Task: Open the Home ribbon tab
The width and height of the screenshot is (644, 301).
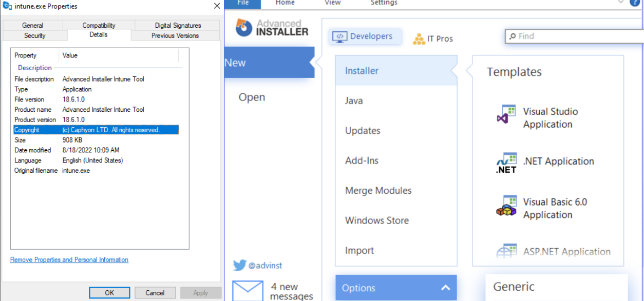Action: tap(286, 3)
